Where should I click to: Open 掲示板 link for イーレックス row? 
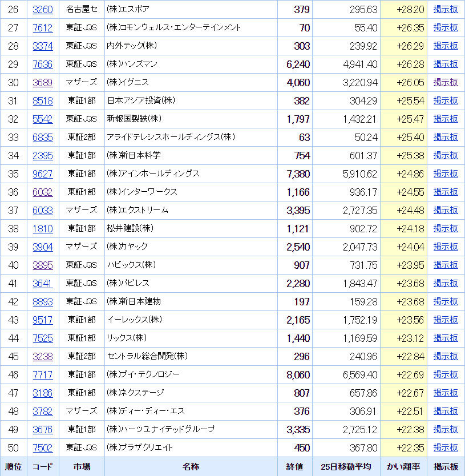[446, 320]
